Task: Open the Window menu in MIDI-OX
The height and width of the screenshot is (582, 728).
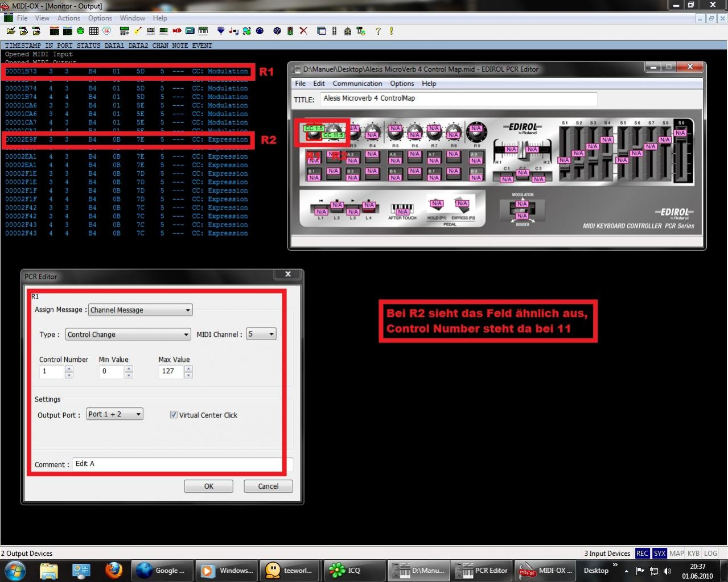Action: pos(133,18)
